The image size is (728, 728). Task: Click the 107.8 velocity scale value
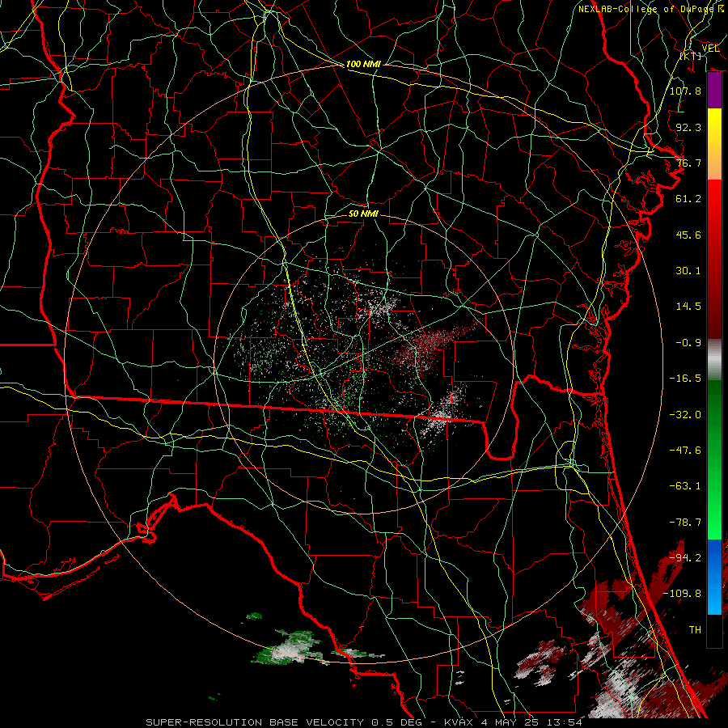pyautogui.click(x=685, y=91)
